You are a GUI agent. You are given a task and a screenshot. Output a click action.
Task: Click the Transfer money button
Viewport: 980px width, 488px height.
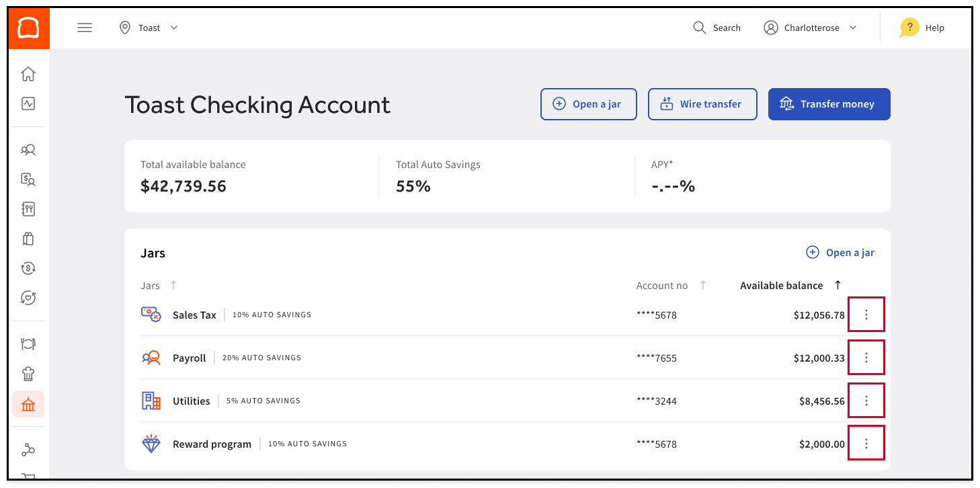coord(829,104)
